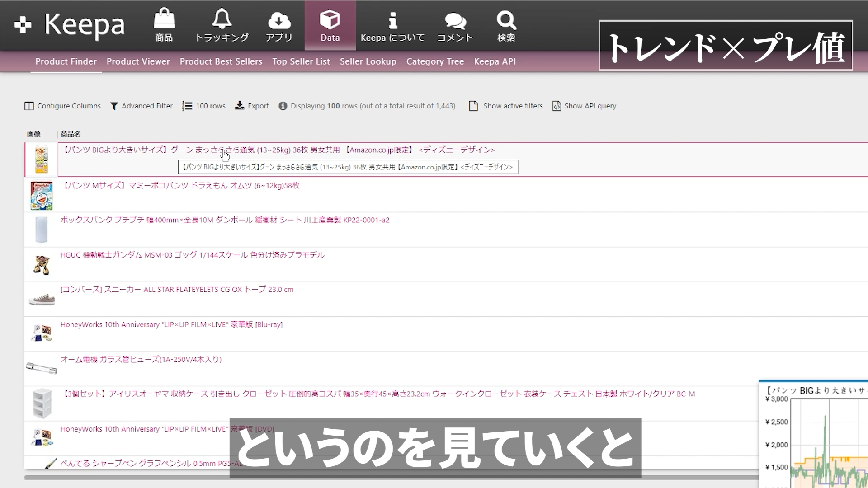868x488 pixels.
Task: Click the 検索 magnifier icon
Action: 506,20
